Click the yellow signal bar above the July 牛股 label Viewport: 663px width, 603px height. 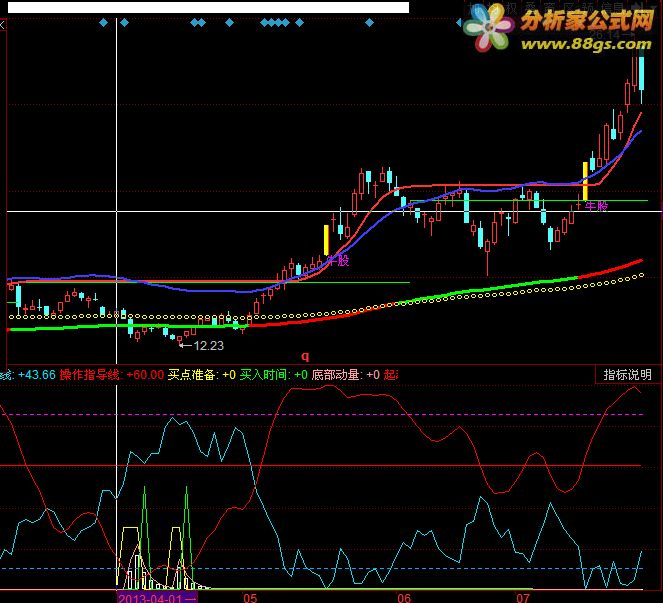coord(585,181)
